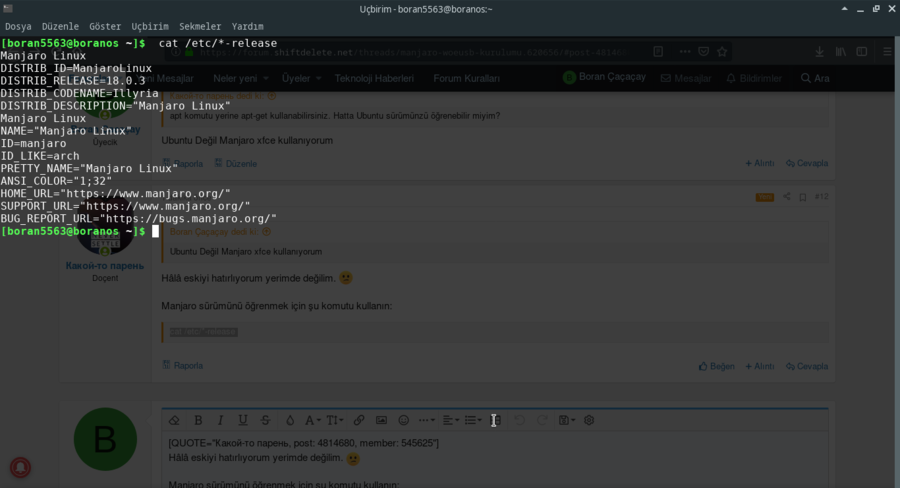Open the list type dropdown in editor
This screenshot has width=900, height=488.
tap(473, 420)
